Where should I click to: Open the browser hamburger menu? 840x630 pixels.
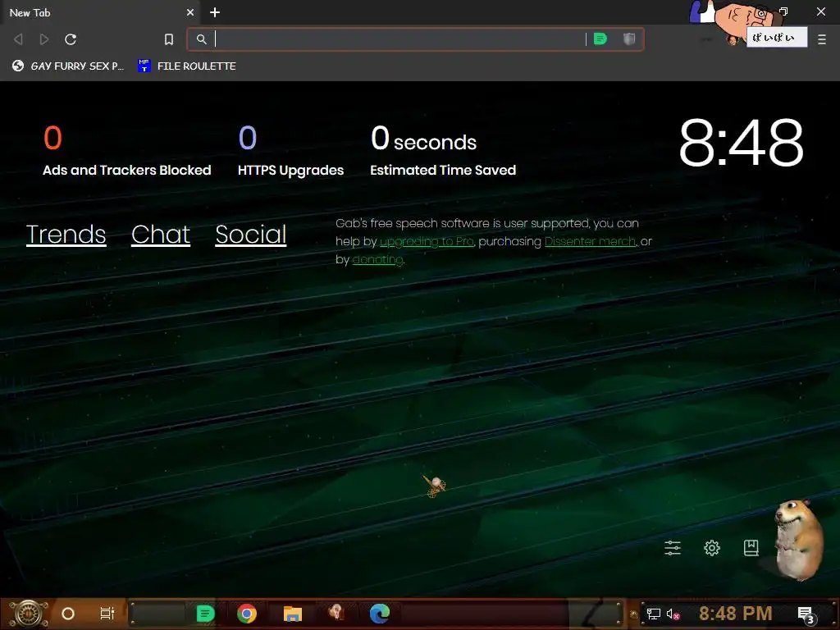pyautogui.click(x=822, y=39)
